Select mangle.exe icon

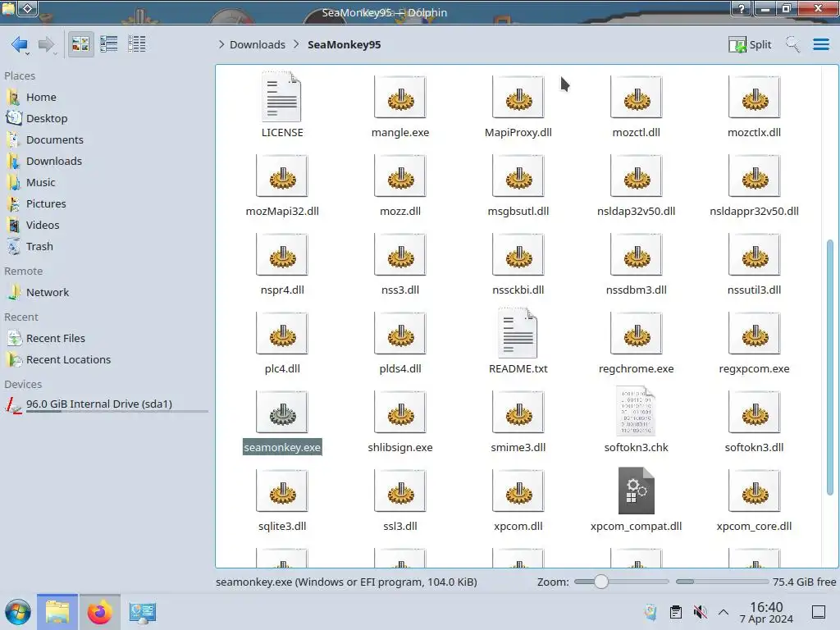click(x=400, y=97)
